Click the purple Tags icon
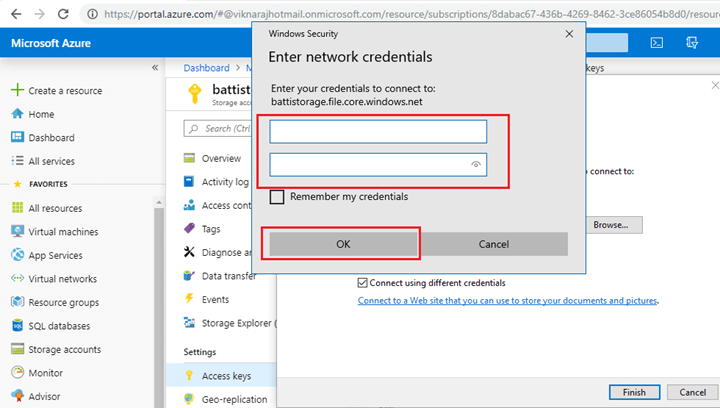 click(189, 228)
